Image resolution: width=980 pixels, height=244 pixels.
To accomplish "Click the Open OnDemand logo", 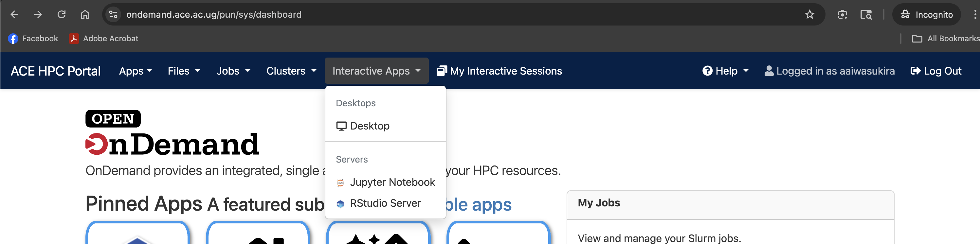I will 172,133.
